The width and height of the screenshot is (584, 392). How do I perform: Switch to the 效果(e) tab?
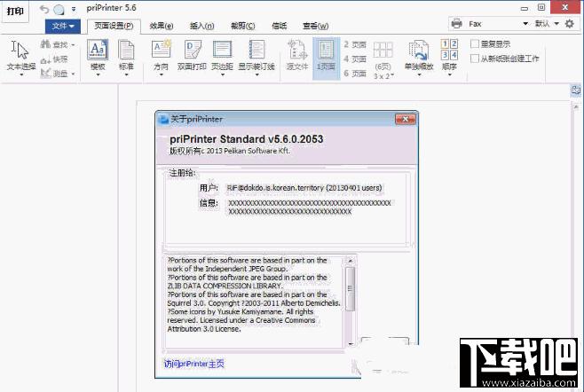pos(162,26)
